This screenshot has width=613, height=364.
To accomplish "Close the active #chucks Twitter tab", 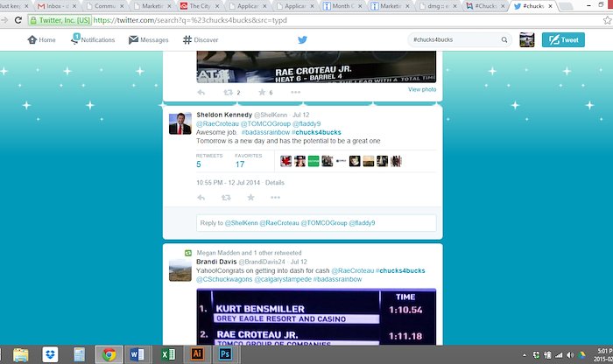I will 550,6.
